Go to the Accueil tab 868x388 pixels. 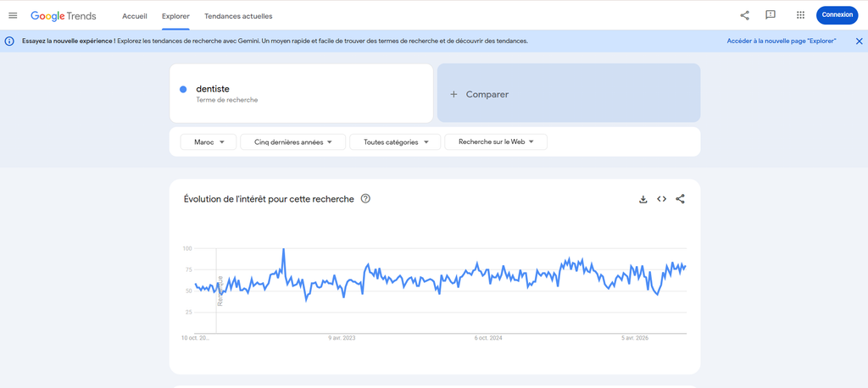click(x=135, y=16)
